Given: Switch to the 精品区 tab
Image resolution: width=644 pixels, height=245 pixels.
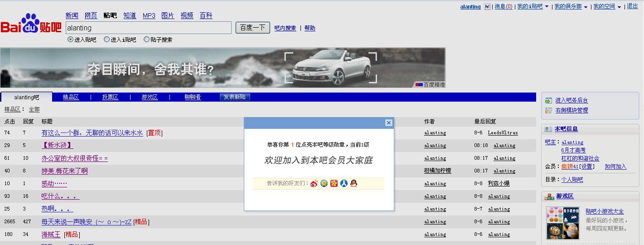Looking at the screenshot, I should pyautogui.click(x=71, y=97).
